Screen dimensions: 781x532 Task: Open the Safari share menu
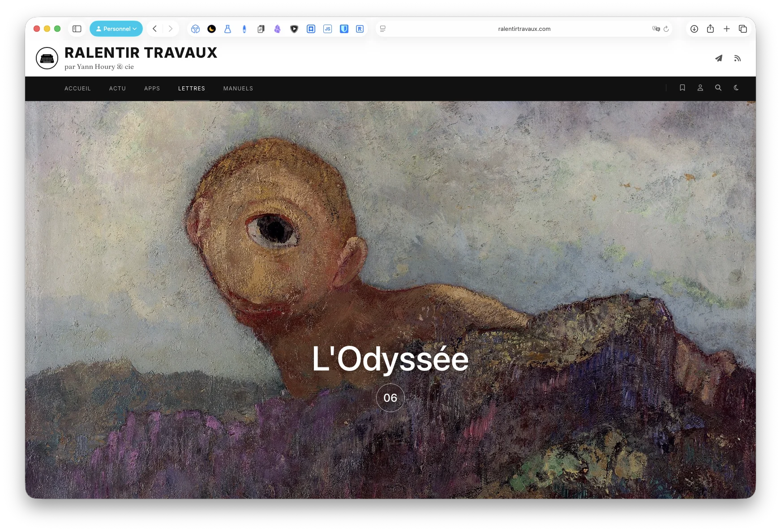click(710, 29)
